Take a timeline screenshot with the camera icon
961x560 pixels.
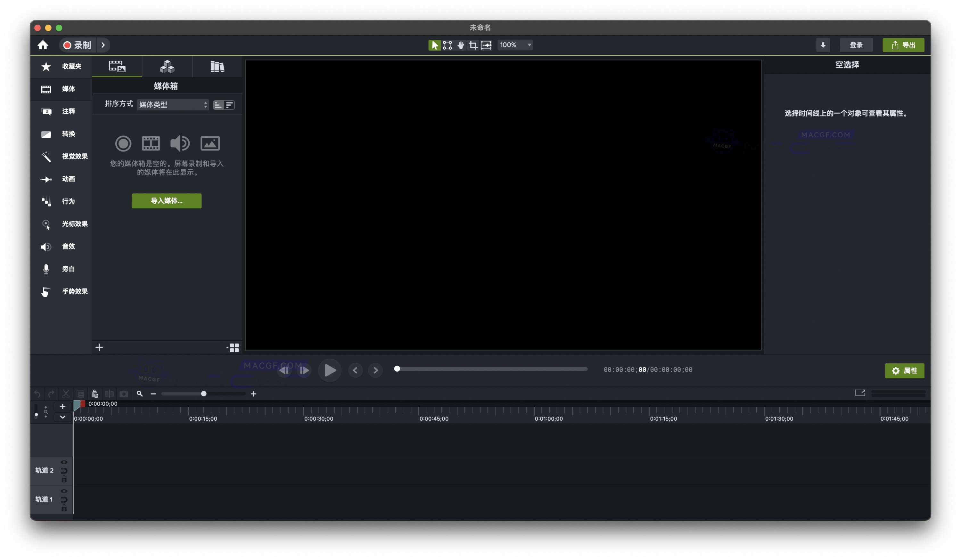click(124, 394)
